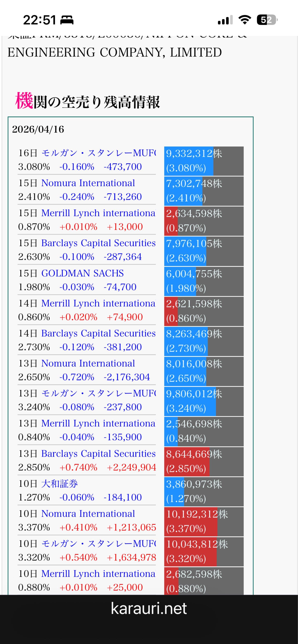Select the 15日 Merrill Lynch international link
Image resolution: width=298 pixels, height=644 pixels.
coord(98,213)
